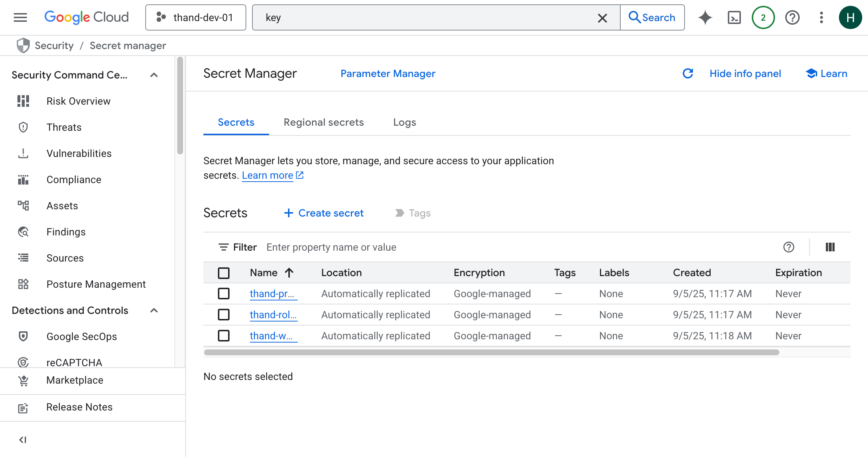This screenshot has width=868, height=457.
Task: Check the thand-pr... secret row
Action: click(224, 294)
